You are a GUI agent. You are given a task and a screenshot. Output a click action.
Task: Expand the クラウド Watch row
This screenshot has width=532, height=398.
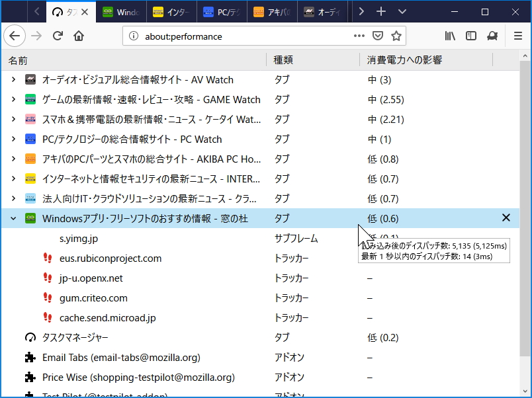click(x=13, y=198)
